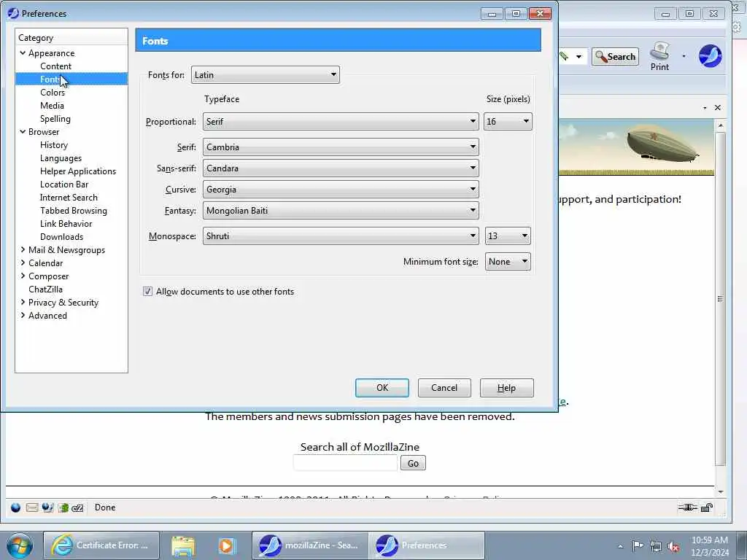Expand the Advanced category
Viewport: 747px width, 560px height.
pyautogui.click(x=23, y=315)
